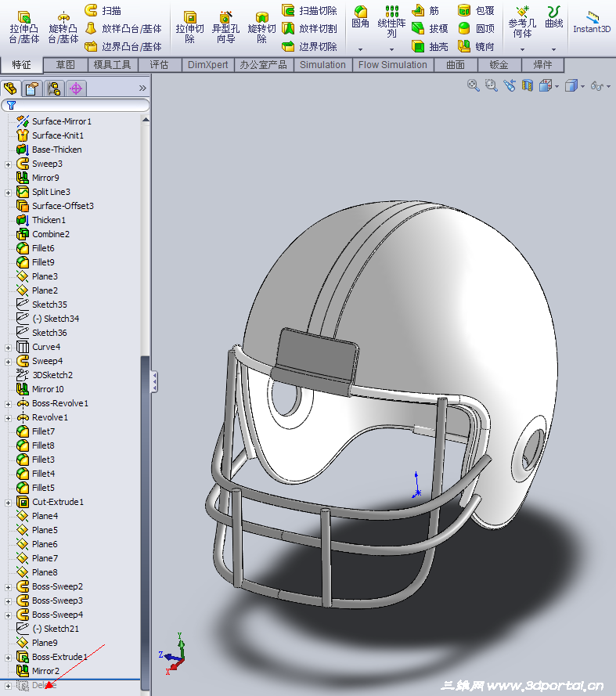
Task: Open the ConfigurationManager panel tab icon
Action: [x=54, y=88]
